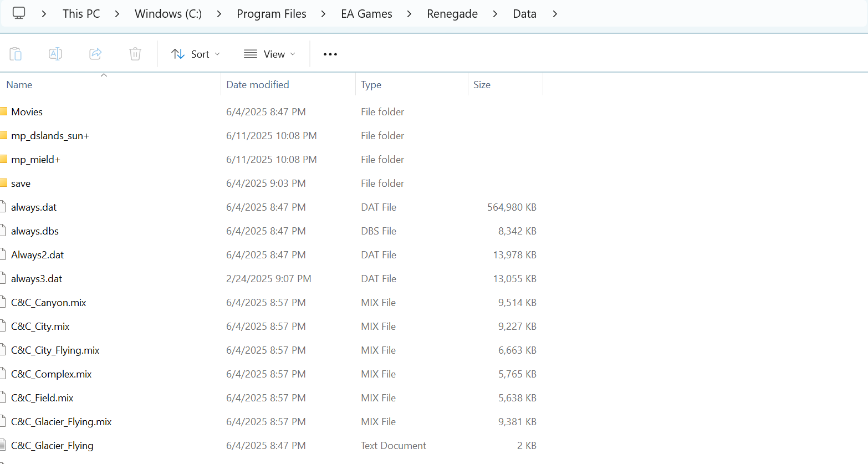The image size is (868, 464).
Task: Select the Movies folder icon
Action: tap(4, 111)
